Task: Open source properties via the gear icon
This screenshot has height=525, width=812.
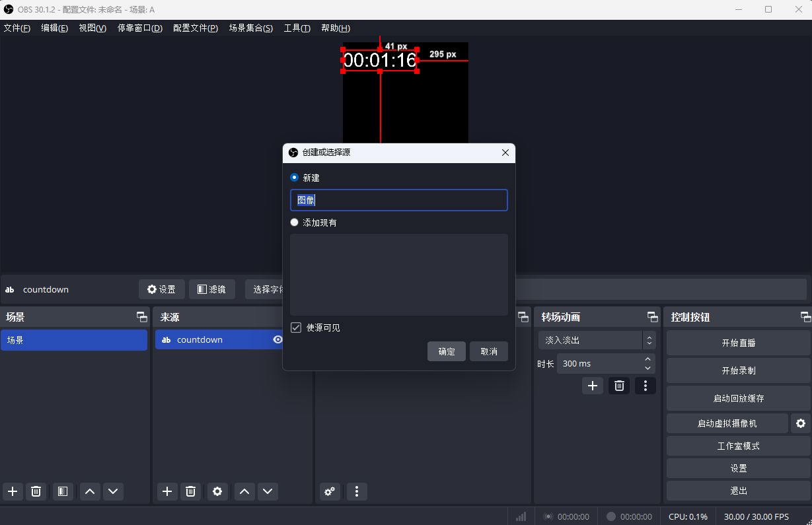Action: click(x=217, y=491)
